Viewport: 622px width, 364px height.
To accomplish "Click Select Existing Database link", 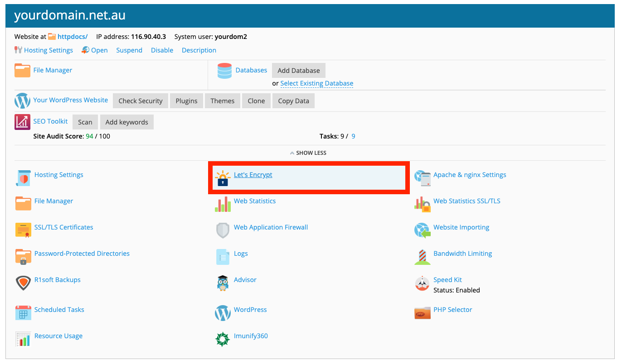I will click(317, 83).
